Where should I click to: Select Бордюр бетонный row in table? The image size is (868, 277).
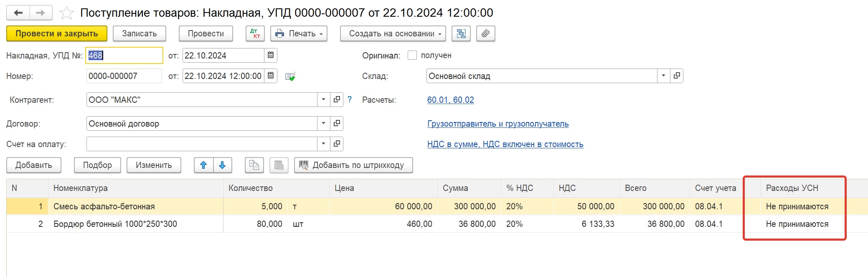[x=437, y=224]
